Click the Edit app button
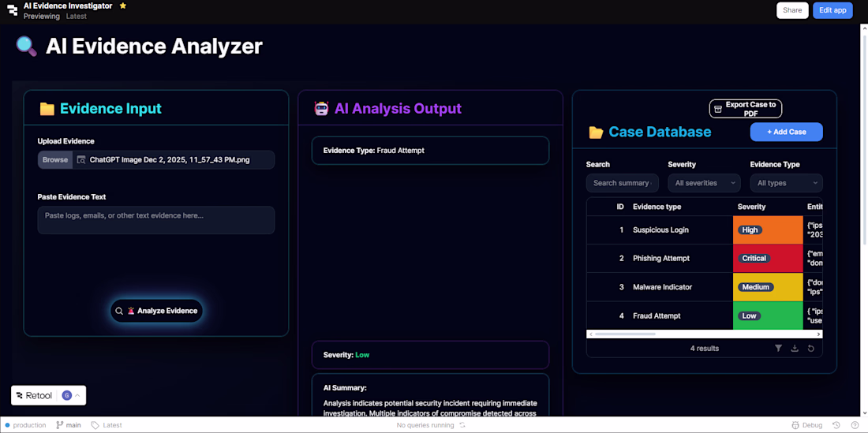This screenshot has height=433, width=868. coord(832,10)
